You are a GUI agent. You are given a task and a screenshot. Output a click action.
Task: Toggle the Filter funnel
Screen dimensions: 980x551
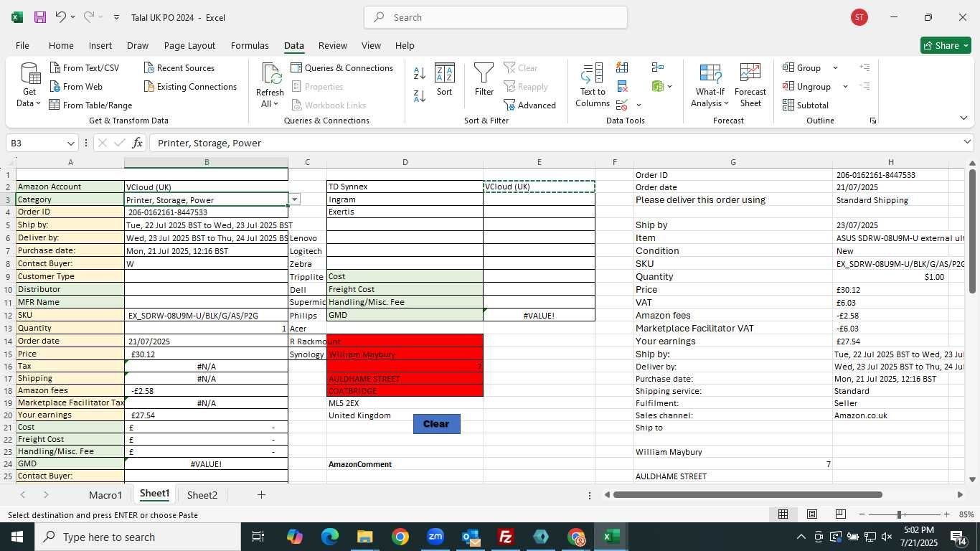point(484,79)
